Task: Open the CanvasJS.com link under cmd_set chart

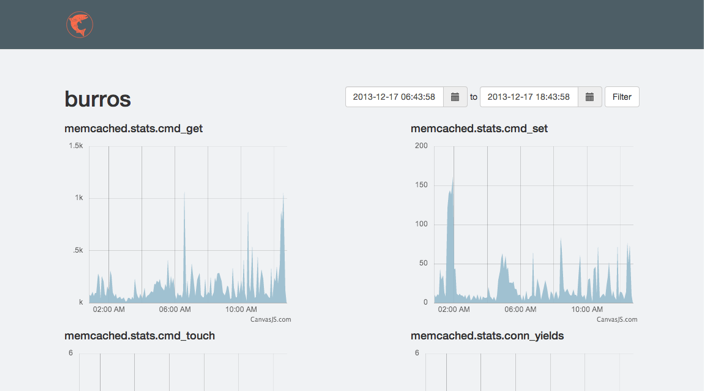Action: coord(616,320)
